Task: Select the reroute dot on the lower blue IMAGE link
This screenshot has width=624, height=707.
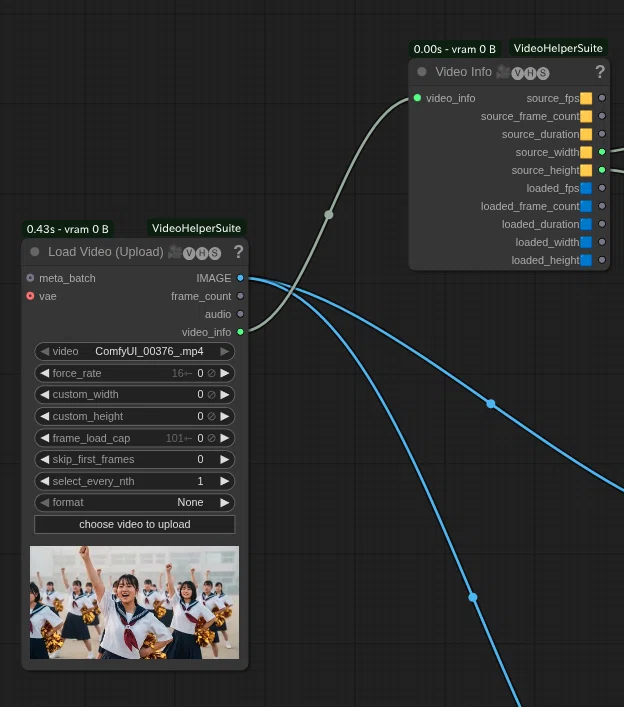Action: coord(473,597)
